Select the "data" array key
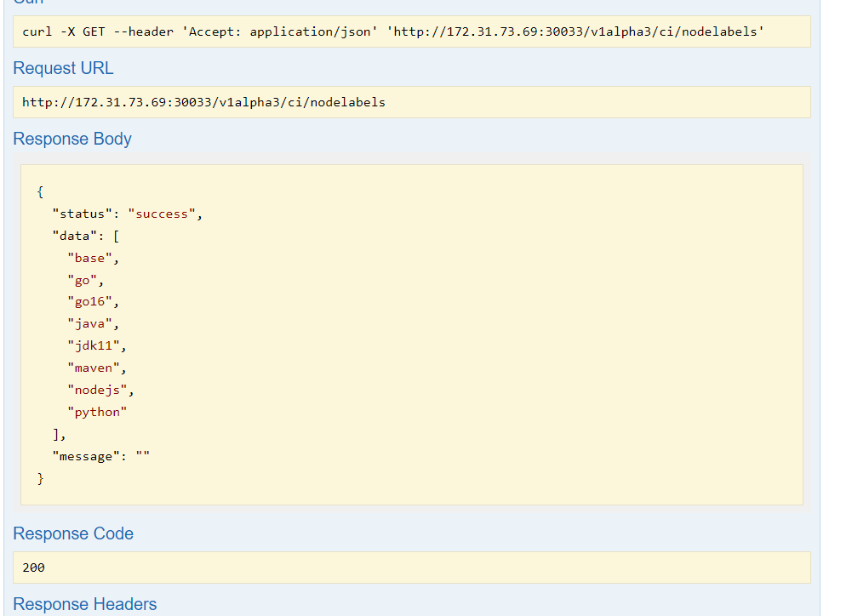Viewport: 852px width, 616px height. [x=71, y=236]
